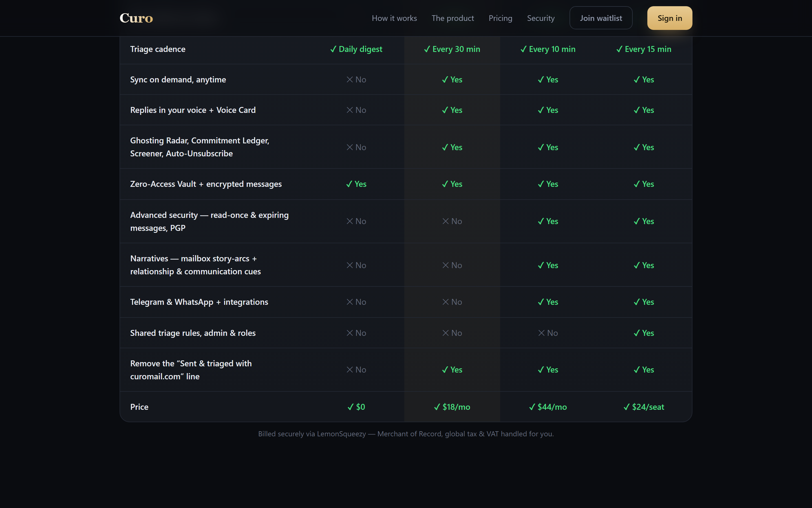Click the check icon beside $0
Viewport: 812px width, 508px height.
[350, 407]
